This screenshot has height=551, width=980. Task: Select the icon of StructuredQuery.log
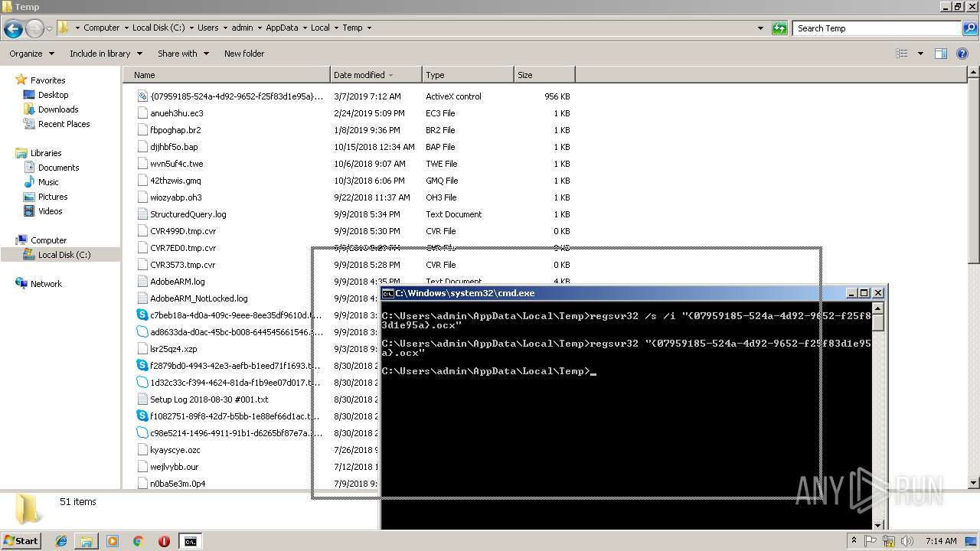coord(142,214)
